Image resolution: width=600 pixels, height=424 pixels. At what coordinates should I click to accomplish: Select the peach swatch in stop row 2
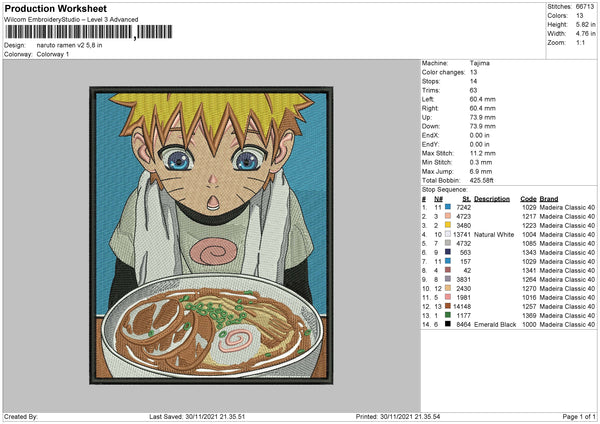point(448,216)
